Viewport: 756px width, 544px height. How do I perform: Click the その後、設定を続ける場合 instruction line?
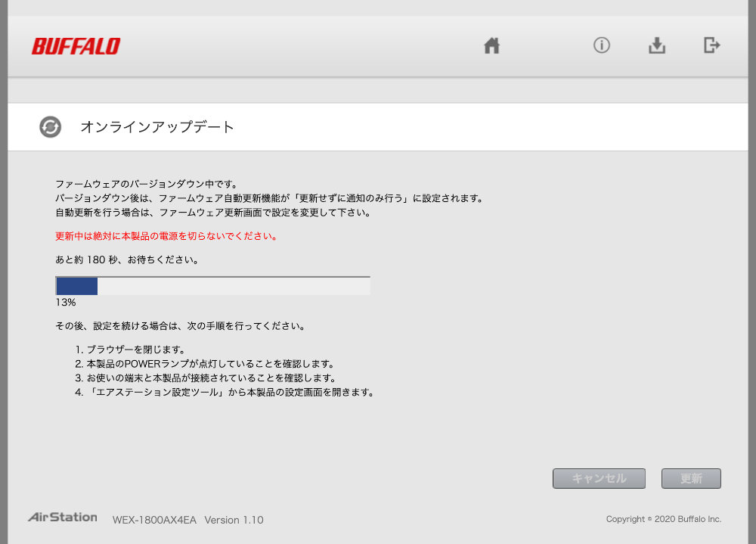(x=181, y=326)
